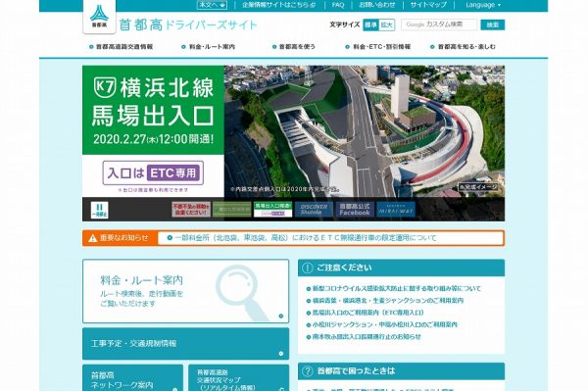Click the 検索 search button
The height and width of the screenshot is (391, 588).
coord(492,24)
